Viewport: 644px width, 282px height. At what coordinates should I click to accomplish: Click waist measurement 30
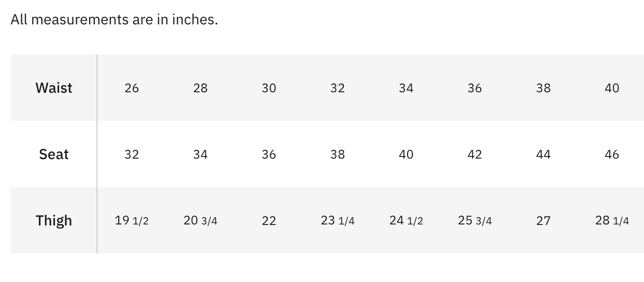(x=269, y=88)
